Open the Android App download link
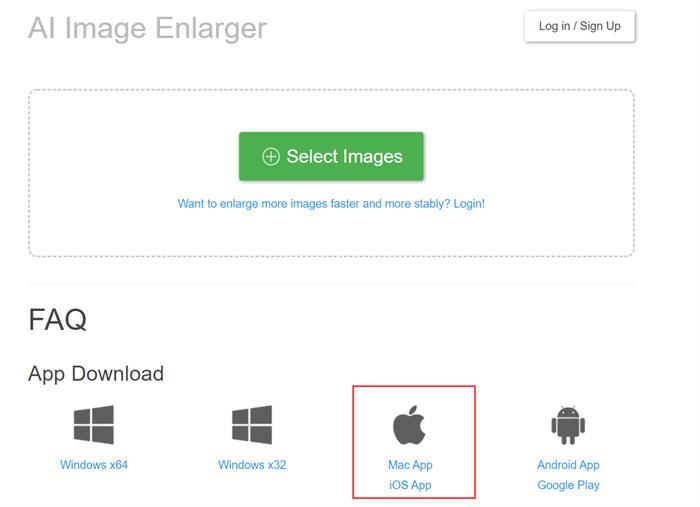 pyautogui.click(x=568, y=465)
